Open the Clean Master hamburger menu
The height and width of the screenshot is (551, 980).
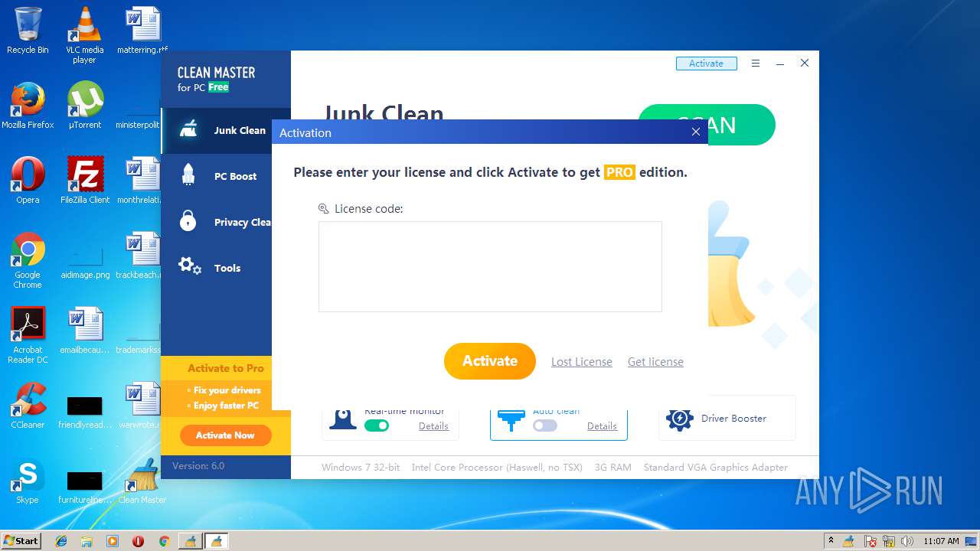click(x=756, y=64)
